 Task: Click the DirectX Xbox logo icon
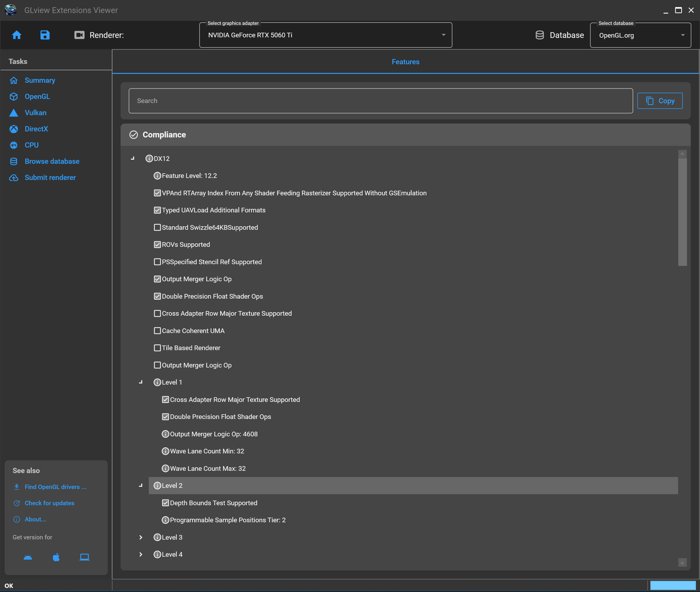click(14, 129)
